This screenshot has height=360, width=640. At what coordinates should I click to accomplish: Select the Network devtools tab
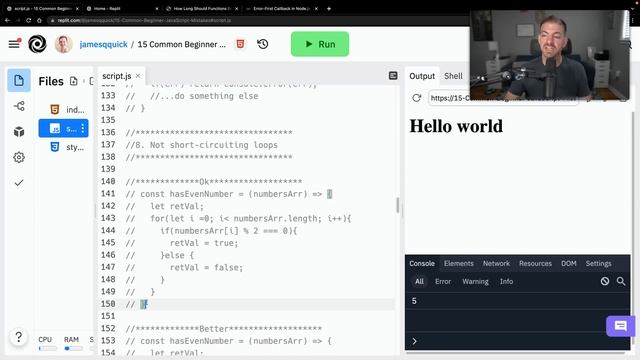click(496, 263)
